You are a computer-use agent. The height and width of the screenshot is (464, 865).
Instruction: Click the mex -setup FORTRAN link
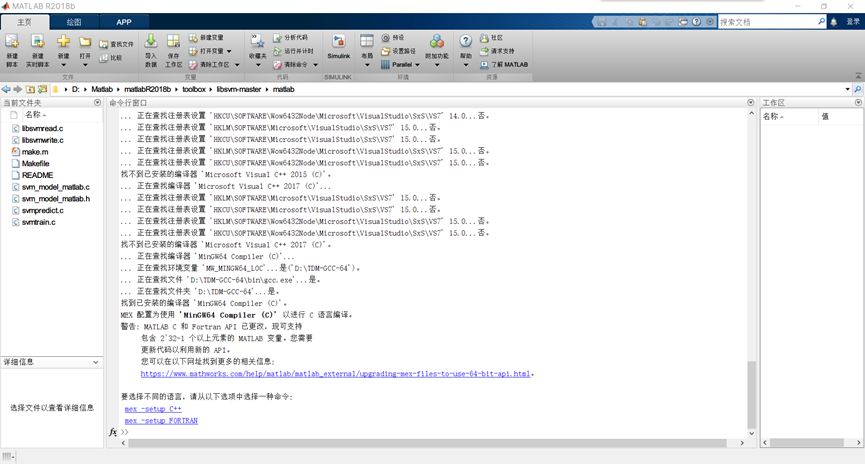point(161,420)
